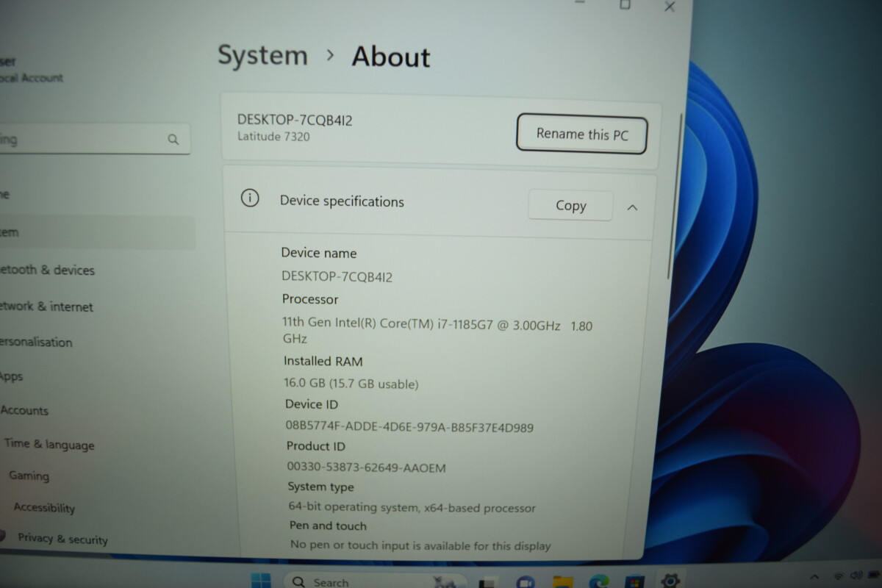This screenshot has width=882, height=588.
Task: Go back to System via breadcrumb
Action: tap(262, 56)
